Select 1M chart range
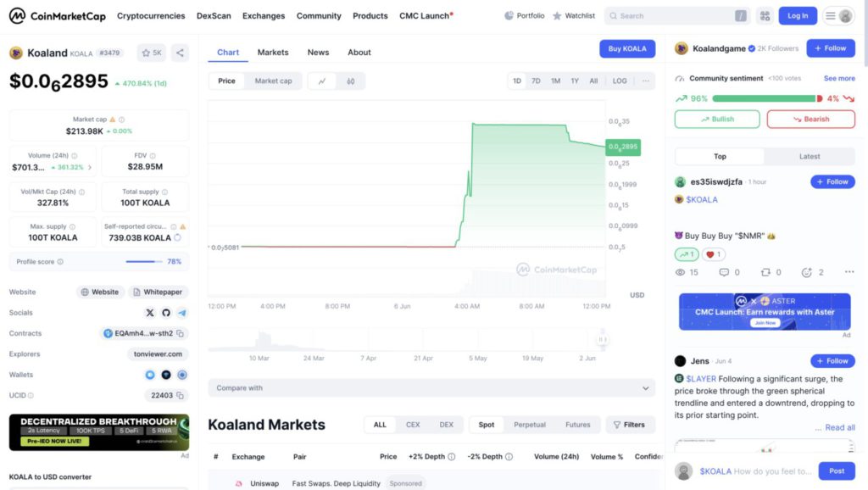Viewport: 868px width, 490px height. tap(556, 81)
